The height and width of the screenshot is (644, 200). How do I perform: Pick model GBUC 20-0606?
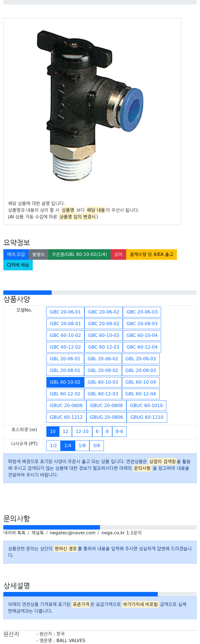click(66, 406)
